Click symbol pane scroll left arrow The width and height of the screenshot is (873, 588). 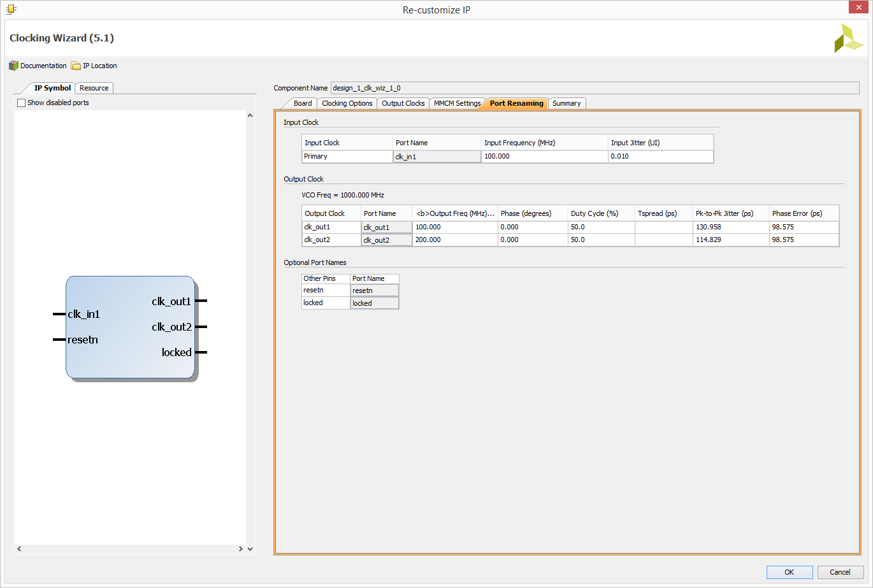(19, 549)
